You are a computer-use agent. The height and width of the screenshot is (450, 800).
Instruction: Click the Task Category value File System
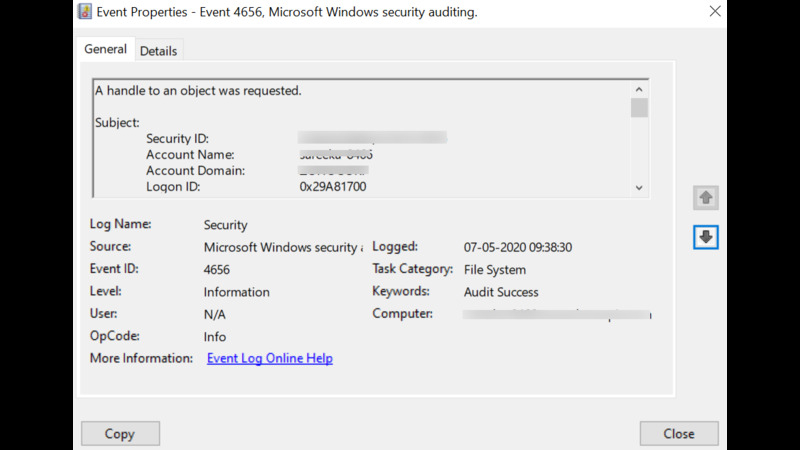[495, 270]
